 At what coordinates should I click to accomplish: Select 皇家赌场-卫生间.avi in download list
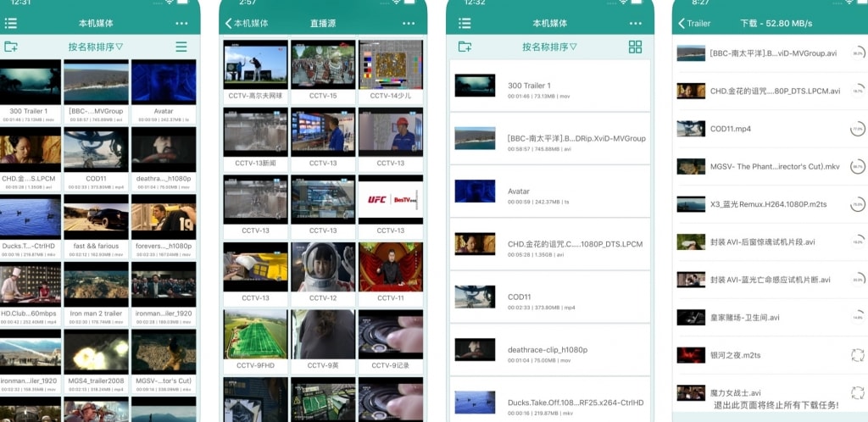745,318
